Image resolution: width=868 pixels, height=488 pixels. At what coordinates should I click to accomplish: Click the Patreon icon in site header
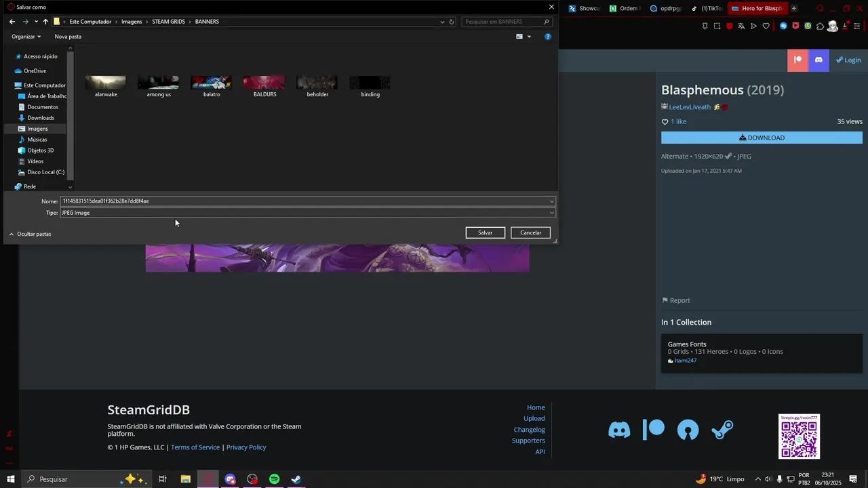click(797, 60)
